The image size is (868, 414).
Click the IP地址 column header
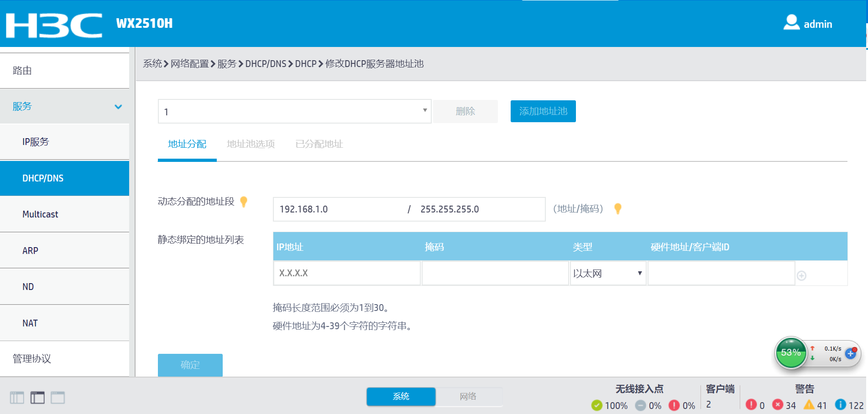point(290,247)
